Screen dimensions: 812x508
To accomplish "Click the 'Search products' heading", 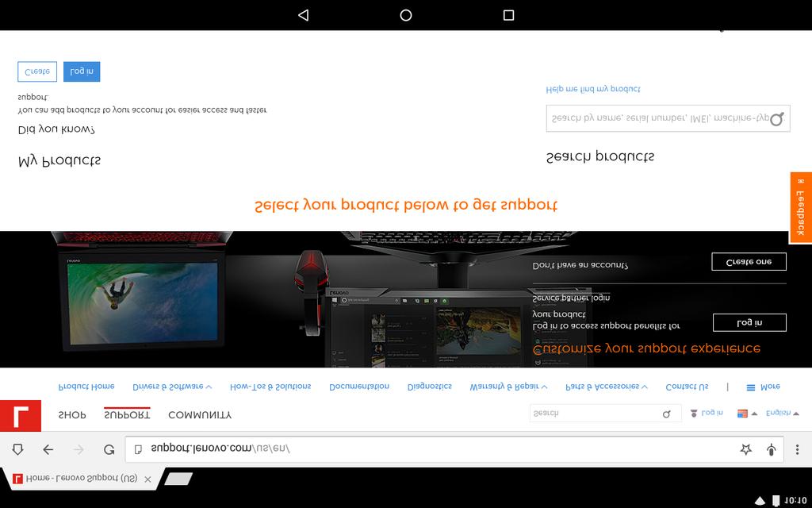I will [600, 156].
